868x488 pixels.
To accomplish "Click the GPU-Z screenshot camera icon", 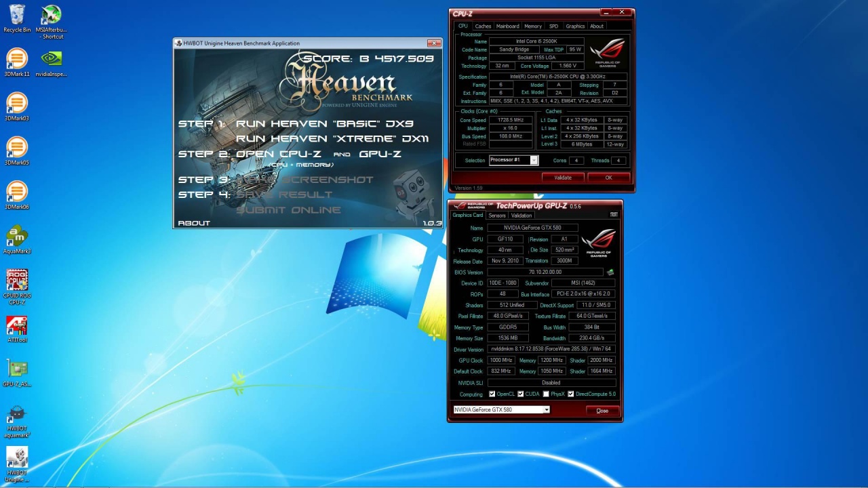I will click(x=614, y=215).
